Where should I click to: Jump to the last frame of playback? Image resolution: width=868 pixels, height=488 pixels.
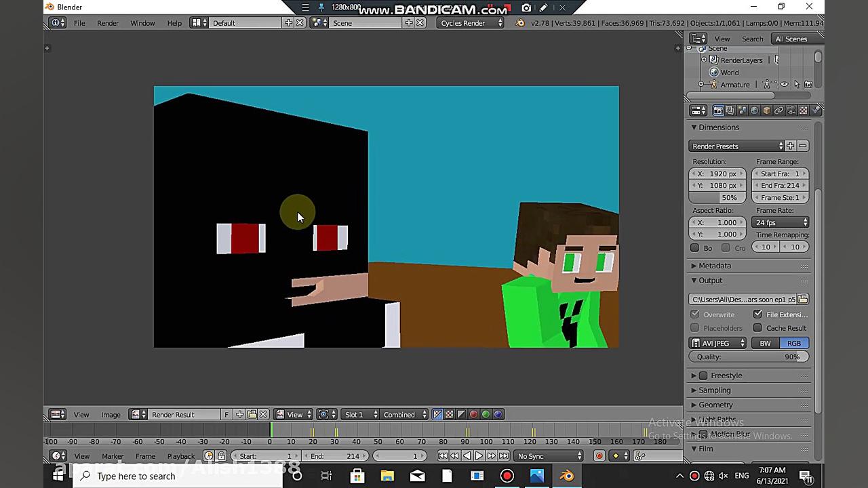point(503,456)
